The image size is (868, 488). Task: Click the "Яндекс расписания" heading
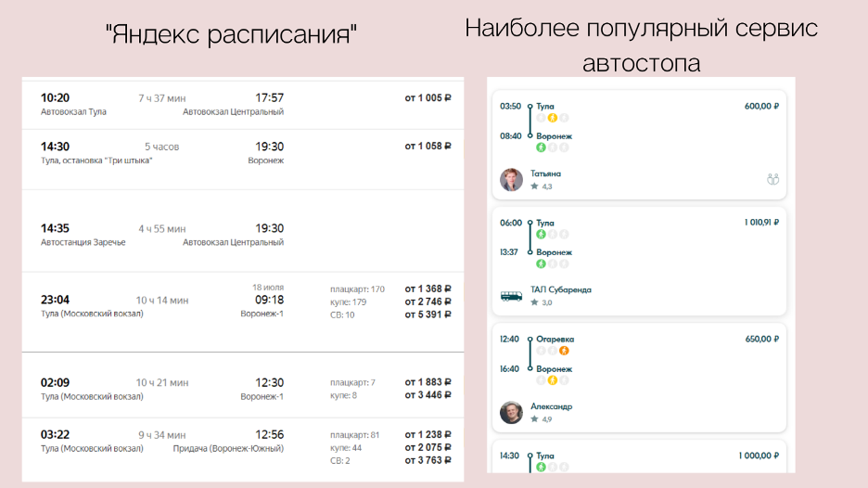click(x=231, y=34)
